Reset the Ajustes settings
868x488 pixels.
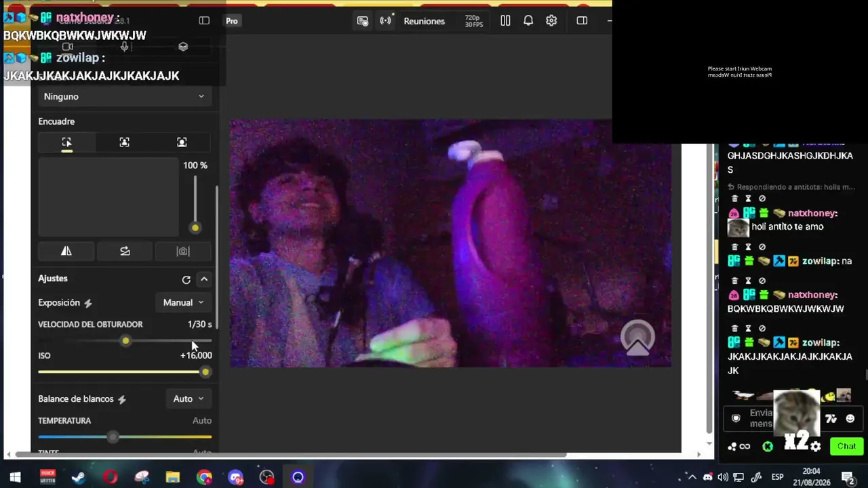(186, 279)
